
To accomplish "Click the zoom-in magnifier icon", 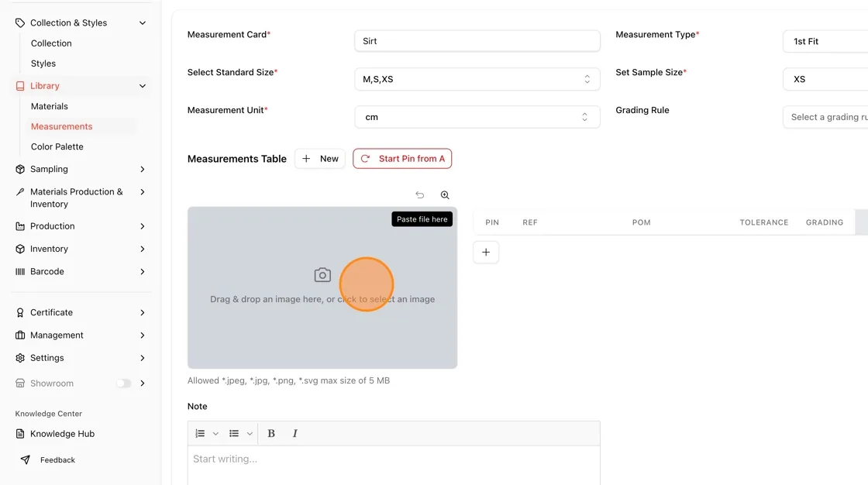I will 445,195.
